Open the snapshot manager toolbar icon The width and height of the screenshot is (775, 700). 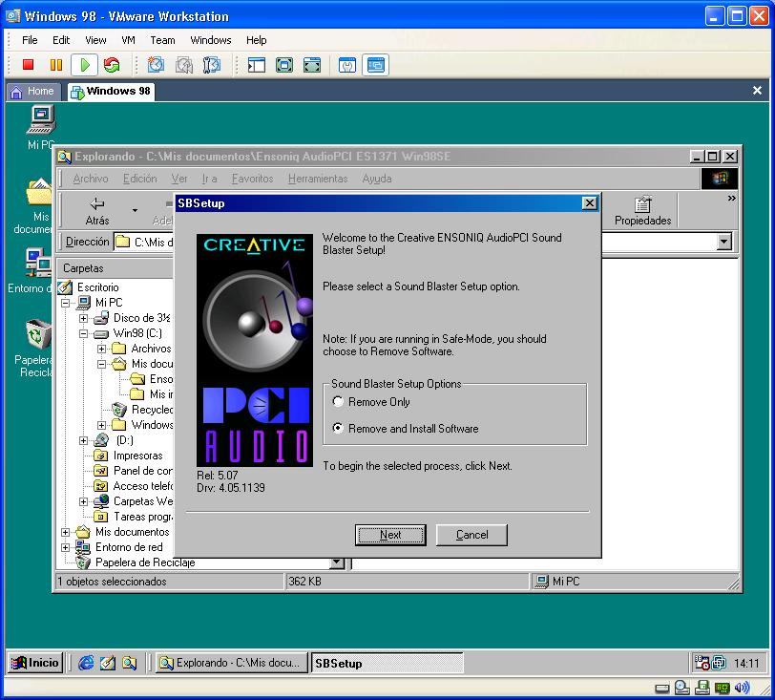click(212, 65)
